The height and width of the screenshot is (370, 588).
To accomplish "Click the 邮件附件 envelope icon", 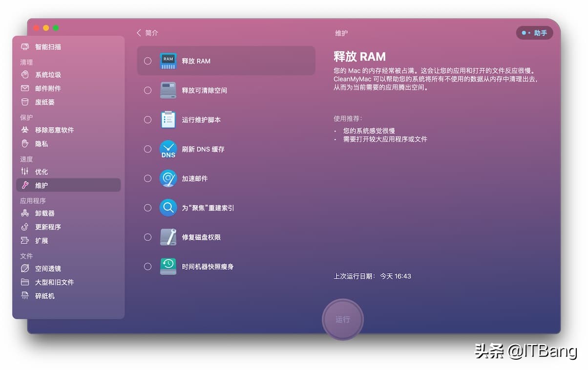I will (25, 88).
